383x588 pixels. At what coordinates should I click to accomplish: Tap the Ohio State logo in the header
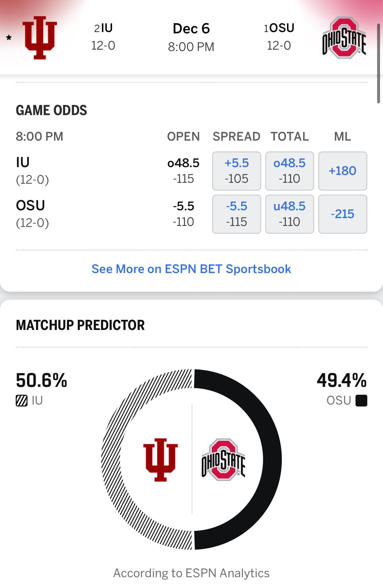[x=343, y=38]
